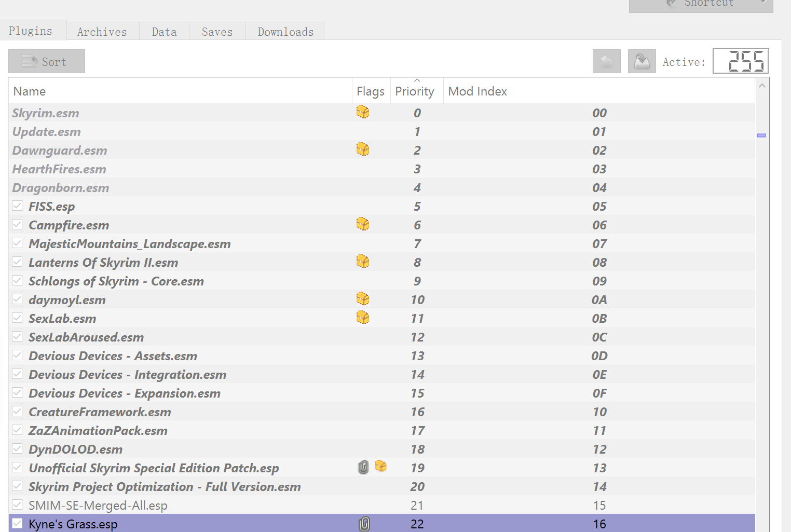Sort by the Mod Index column header
The height and width of the screenshot is (532, 791).
[x=599, y=91]
